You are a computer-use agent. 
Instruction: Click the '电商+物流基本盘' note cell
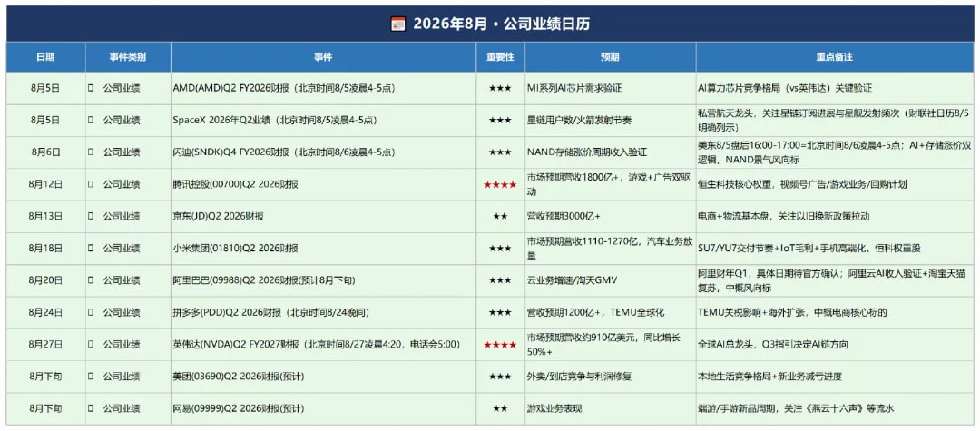835,216
